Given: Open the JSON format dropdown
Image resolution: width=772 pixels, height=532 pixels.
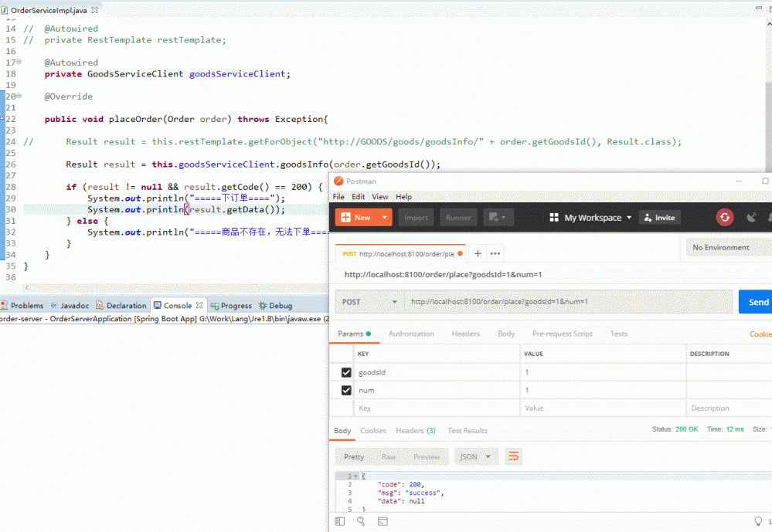Looking at the screenshot, I should pos(475,456).
